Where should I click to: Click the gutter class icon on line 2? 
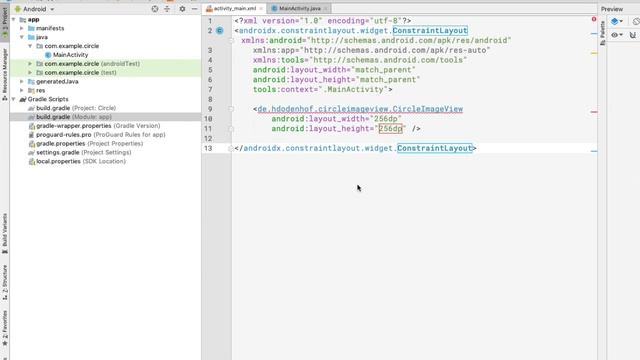click(220, 31)
